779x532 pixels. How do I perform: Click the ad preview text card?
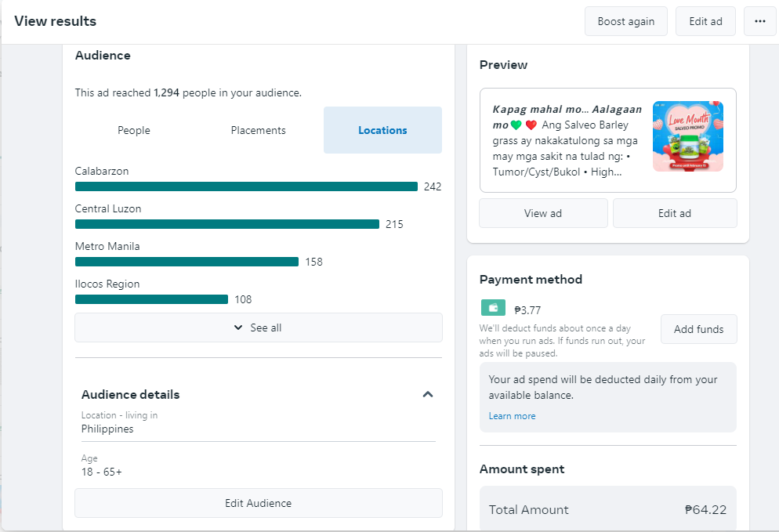[x=607, y=140]
